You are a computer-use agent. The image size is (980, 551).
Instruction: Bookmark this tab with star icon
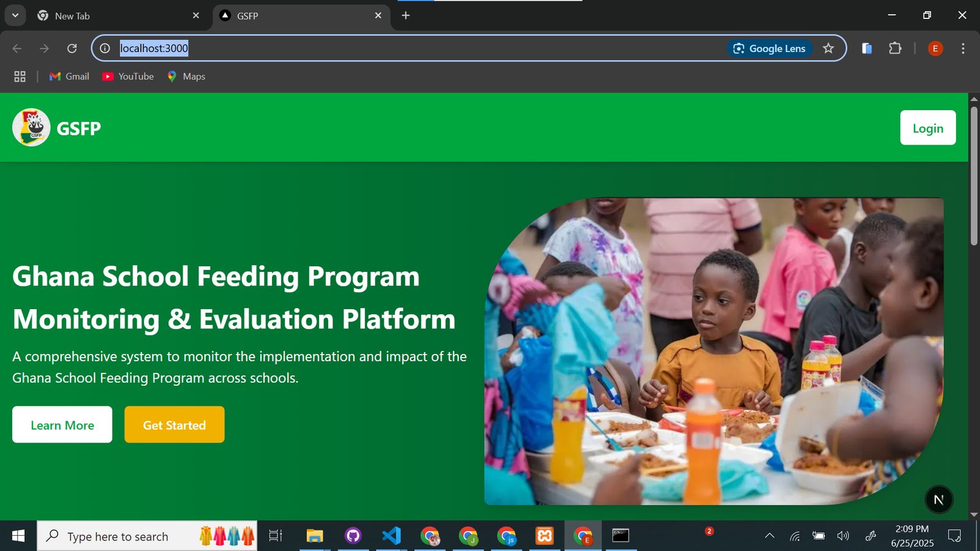tap(828, 48)
